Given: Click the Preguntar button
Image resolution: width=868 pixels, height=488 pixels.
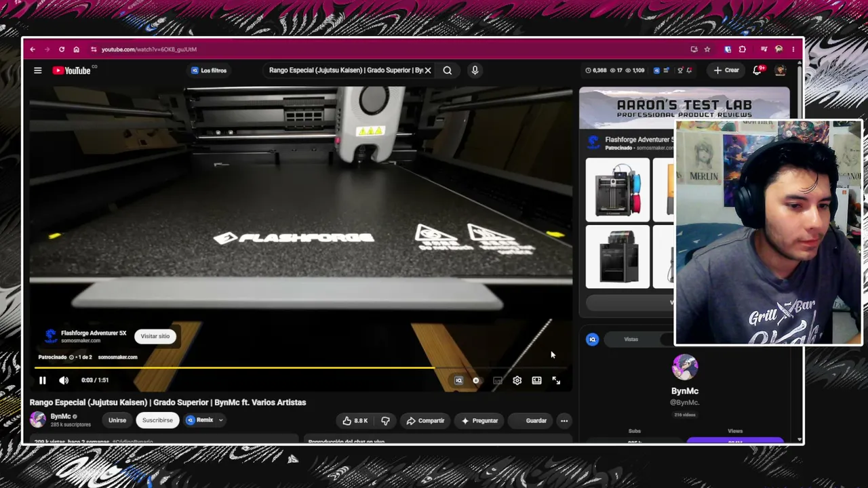Looking at the screenshot, I should (479, 421).
